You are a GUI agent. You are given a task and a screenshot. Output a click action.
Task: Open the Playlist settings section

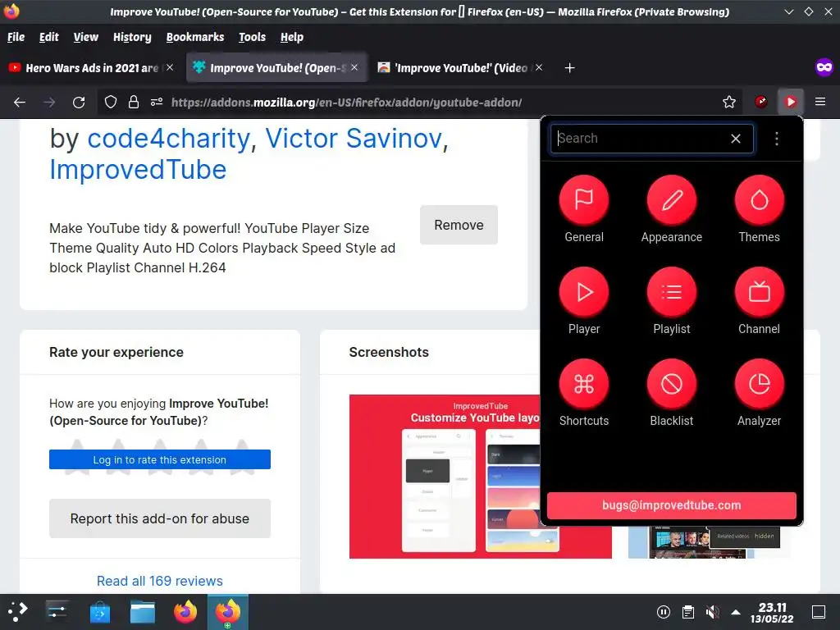click(x=671, y=301)
